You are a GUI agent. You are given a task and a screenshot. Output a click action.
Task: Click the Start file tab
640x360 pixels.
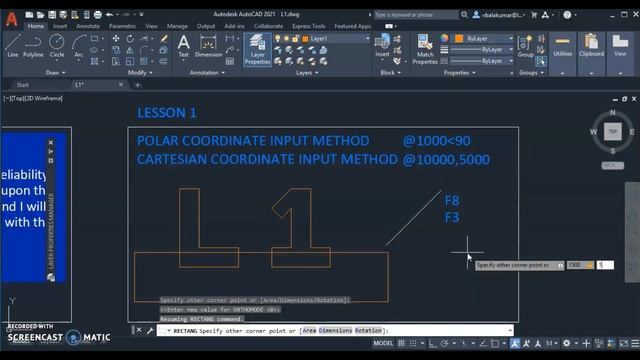coord(22,85)
